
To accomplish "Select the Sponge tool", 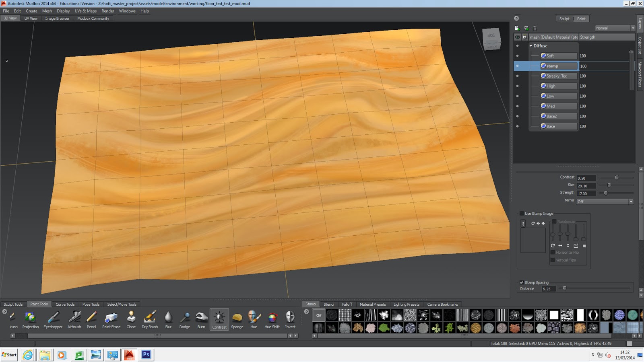I will 237,320.
